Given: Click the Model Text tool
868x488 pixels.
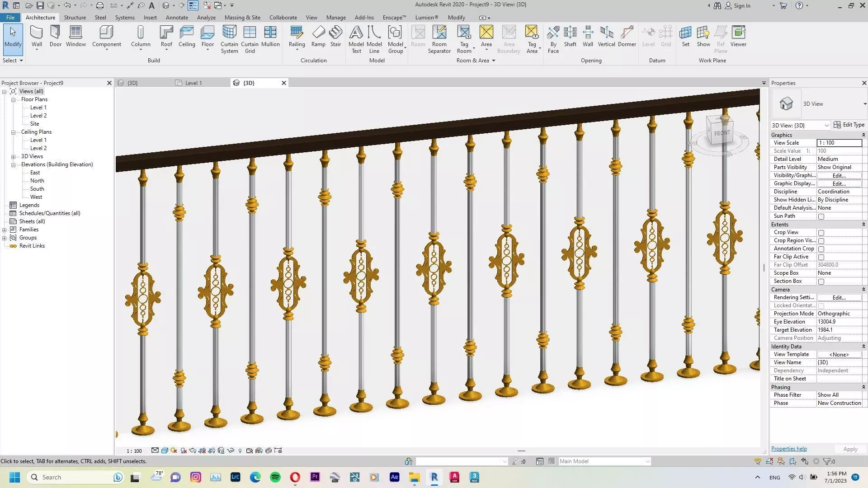Looking at the screenshot, I should (x=356, y=39).
